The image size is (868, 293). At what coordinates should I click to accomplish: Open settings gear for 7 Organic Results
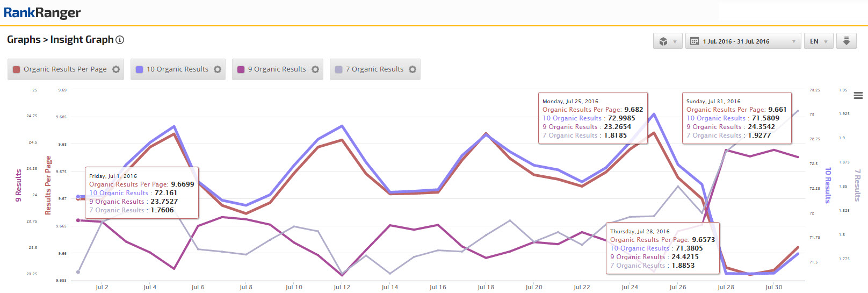[x=413, y=69]
